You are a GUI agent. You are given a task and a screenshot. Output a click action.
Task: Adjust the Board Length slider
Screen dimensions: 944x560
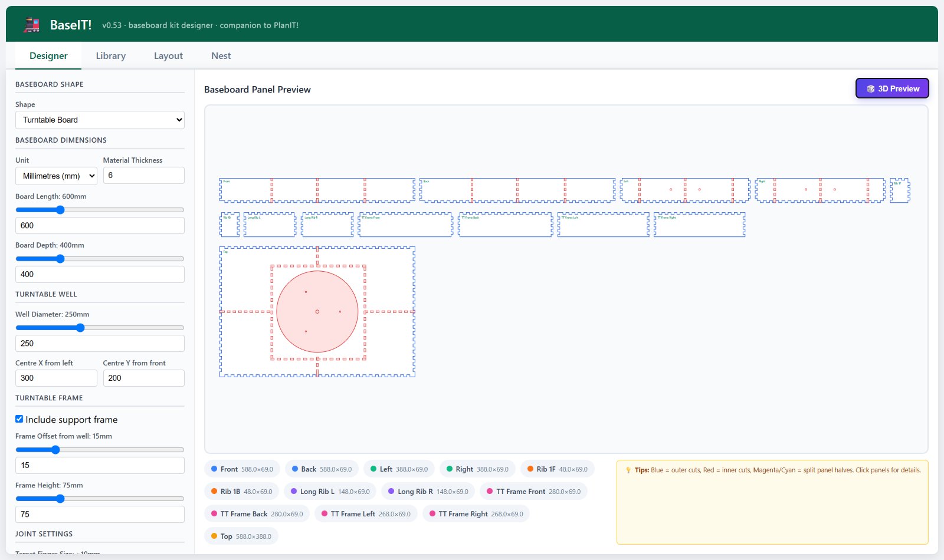pos(100,210)
